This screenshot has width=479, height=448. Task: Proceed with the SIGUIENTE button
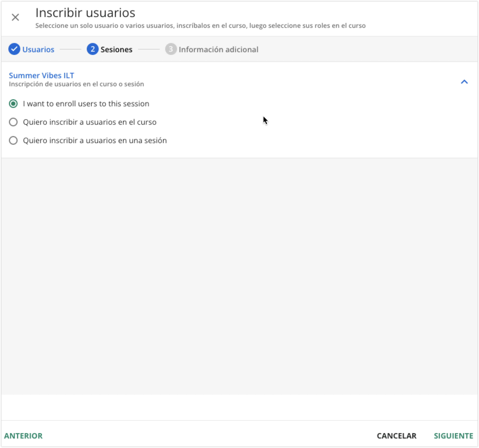453,436
